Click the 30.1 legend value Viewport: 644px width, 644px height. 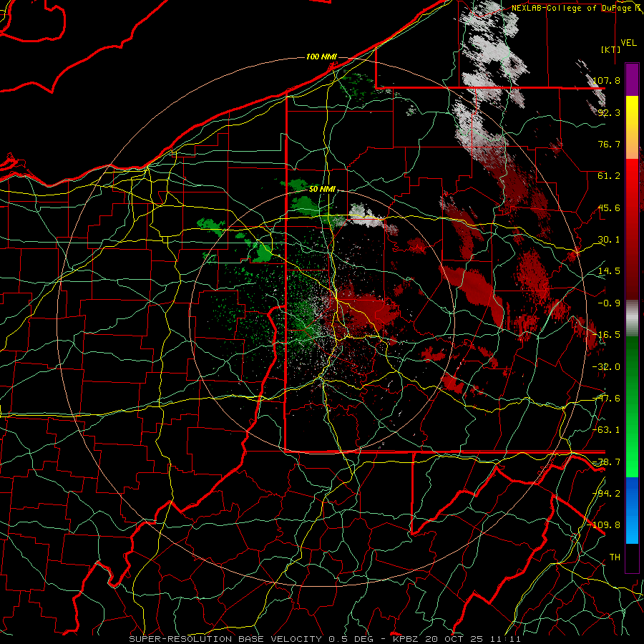pos(609,240)
